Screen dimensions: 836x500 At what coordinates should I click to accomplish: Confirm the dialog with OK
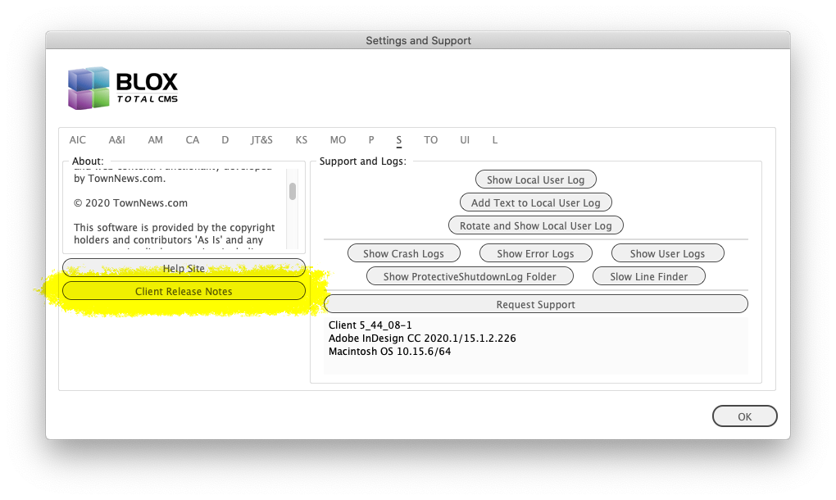744,416
